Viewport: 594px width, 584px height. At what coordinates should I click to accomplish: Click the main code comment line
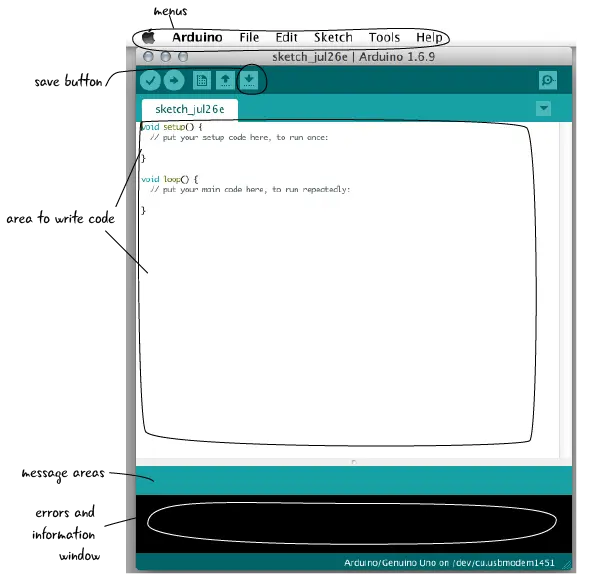250,189
